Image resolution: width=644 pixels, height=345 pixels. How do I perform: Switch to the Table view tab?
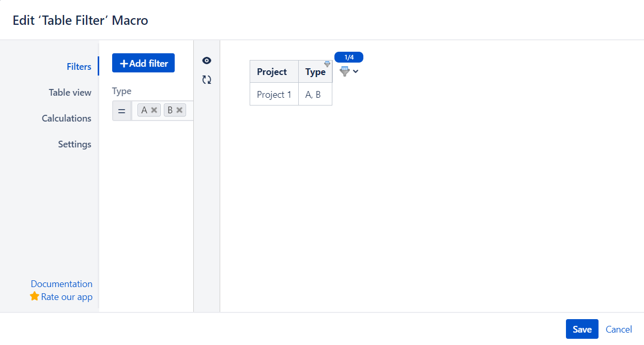coord(70,92)
